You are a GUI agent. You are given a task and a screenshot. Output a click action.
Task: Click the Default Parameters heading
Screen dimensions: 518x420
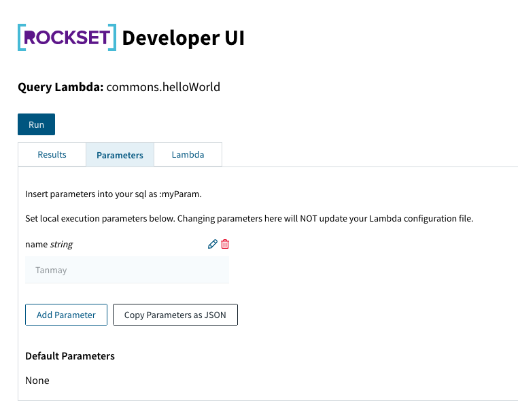coord(70,356)
